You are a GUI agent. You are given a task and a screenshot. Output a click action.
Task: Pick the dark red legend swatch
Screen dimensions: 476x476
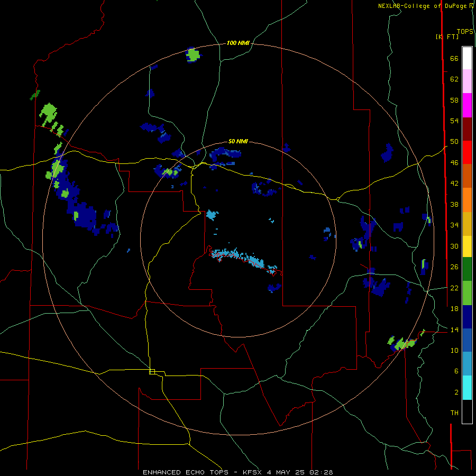(x=467, y=129)
